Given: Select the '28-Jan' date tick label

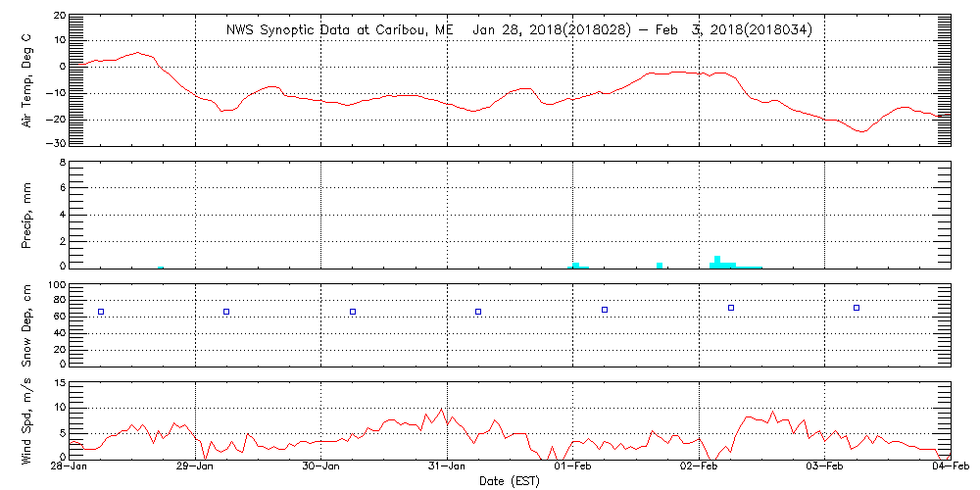Looking at the screenshot, I should (x=70, y=468).
